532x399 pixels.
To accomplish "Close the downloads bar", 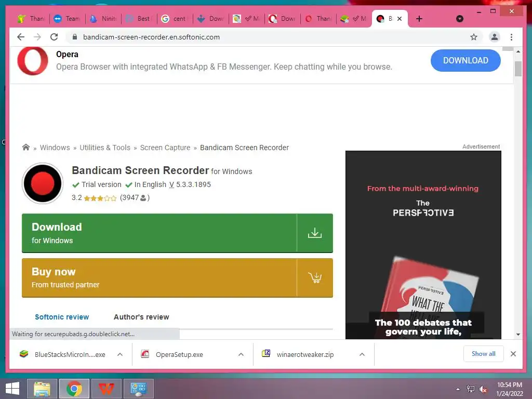I will pyautogui.click(x=513, y=354).
